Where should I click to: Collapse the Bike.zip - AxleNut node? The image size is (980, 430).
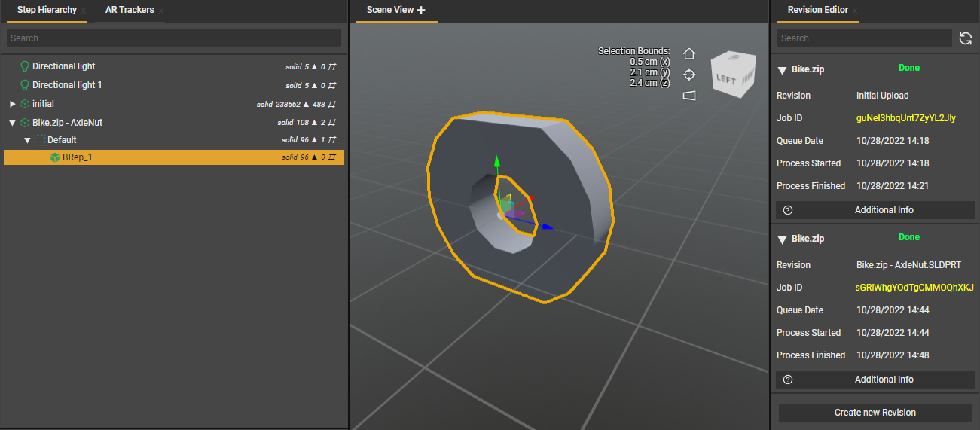[12, 123]
